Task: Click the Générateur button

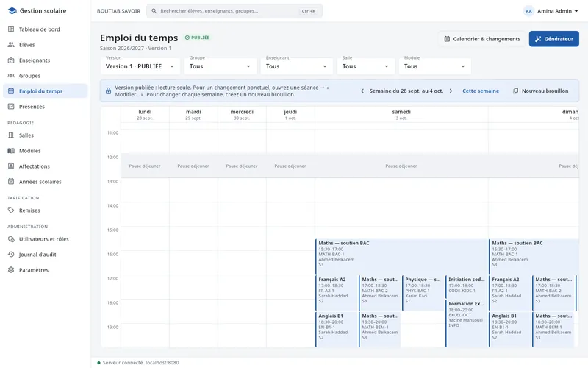Action: click(x=554, y=39)
